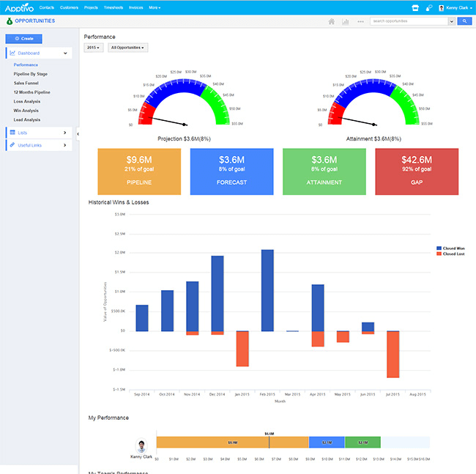Click the blue search magnifier button
The image size is (476, 474).
click(464, 22)
